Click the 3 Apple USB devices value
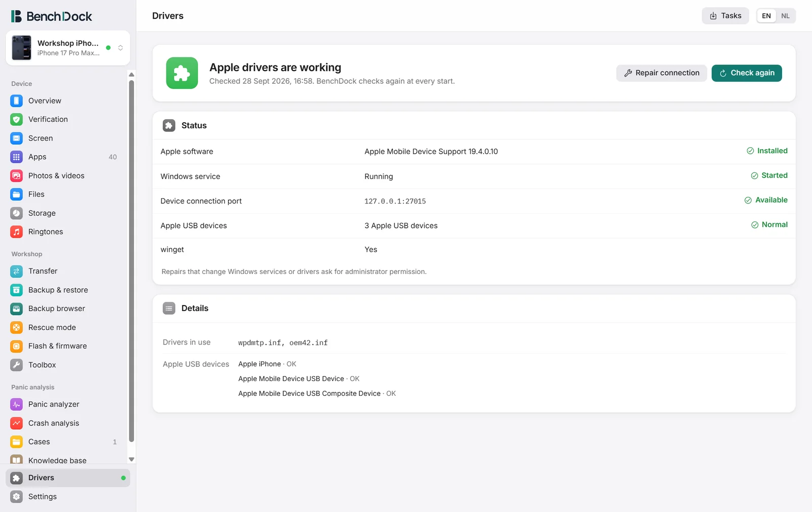 tap(401, 226)
